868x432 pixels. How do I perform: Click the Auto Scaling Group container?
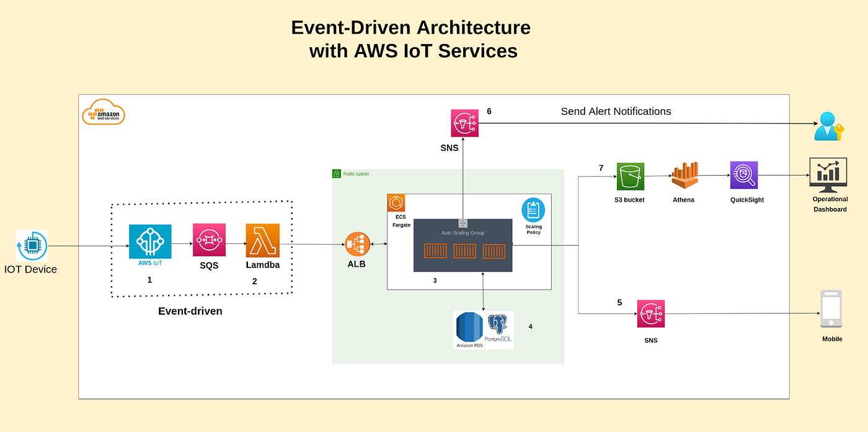[463, 245]
